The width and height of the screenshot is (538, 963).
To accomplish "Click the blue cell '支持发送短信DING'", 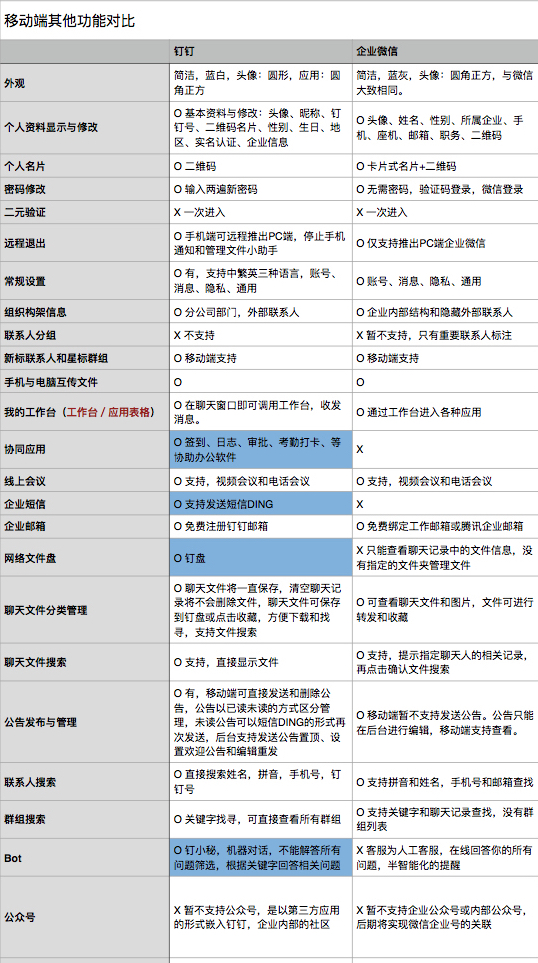I will coord(260,504).
